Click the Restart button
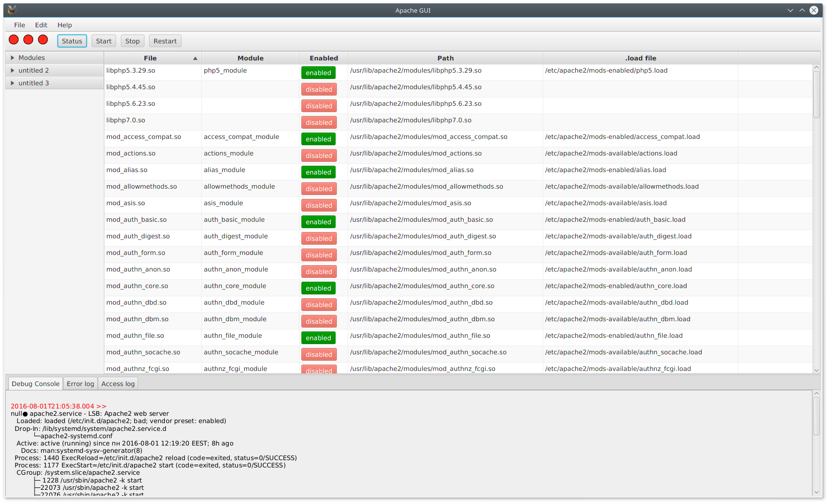Viewport: 829px width, 504px height. (165, 41)
